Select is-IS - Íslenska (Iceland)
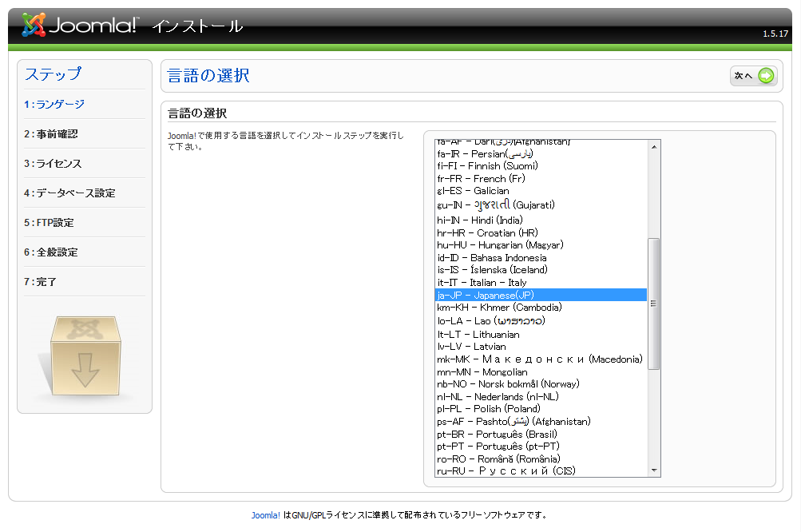This screenshot has height=532, width=801. click(x=541, y=270)
